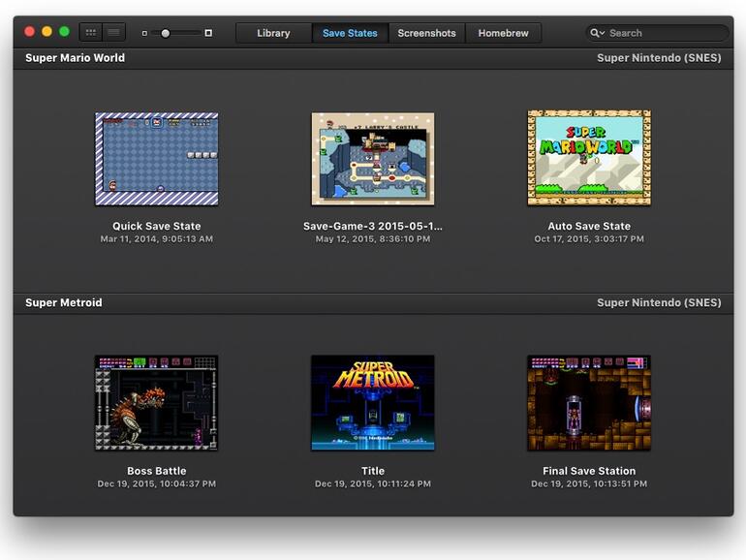Viewport: 746px width, 560px height.
Task: Adjust the thumbnail size slider knob
Action: [165, 33]
